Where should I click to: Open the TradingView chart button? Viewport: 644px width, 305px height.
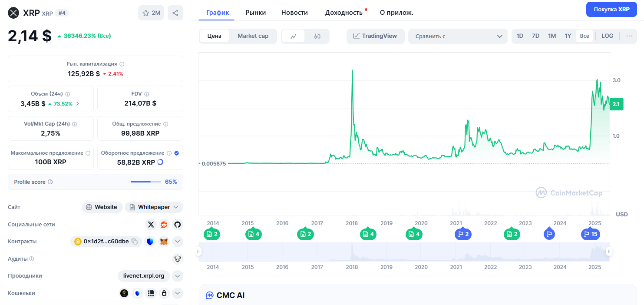[375, 36]
